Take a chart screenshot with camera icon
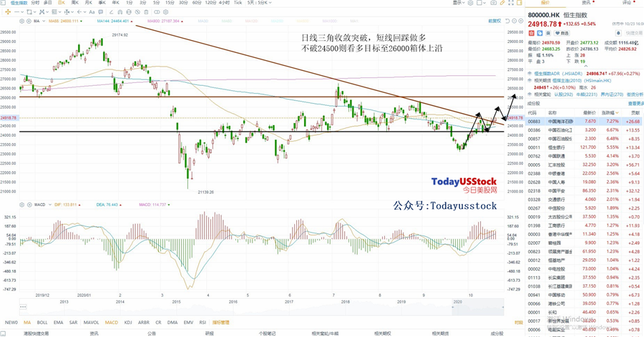Viewport: 644px width, 337px height. [x=493, y=2]
